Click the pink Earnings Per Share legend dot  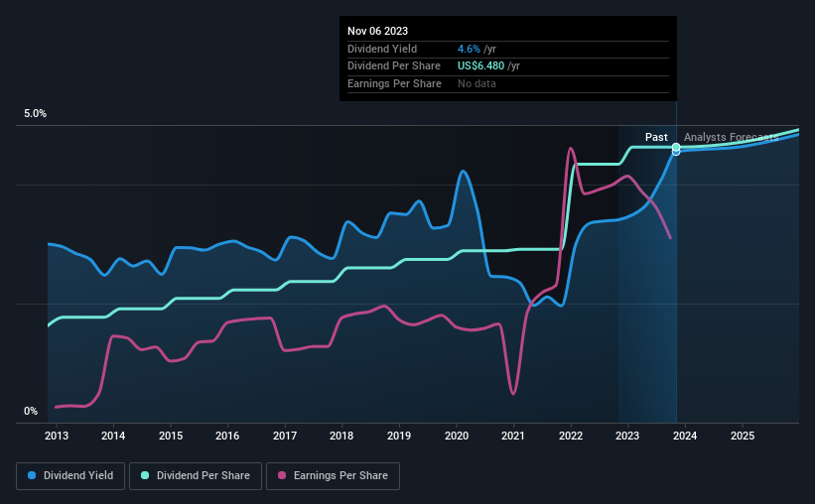[282, 475]
